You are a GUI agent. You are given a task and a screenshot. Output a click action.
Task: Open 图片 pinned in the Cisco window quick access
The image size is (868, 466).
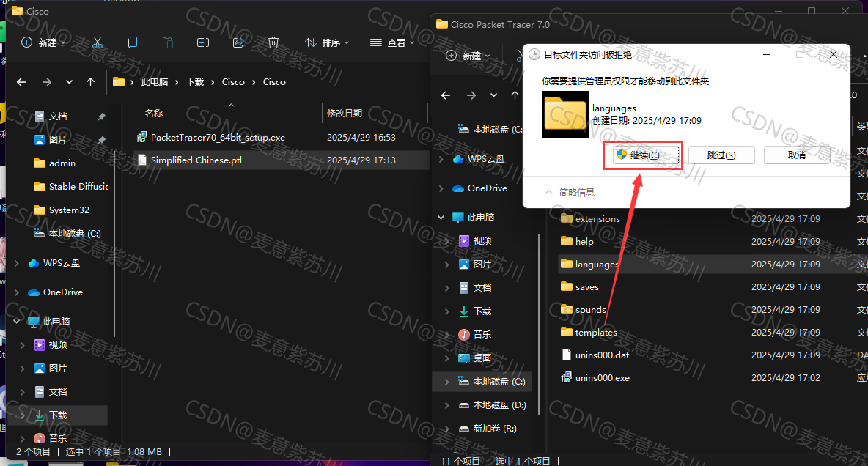click(58, 139)
